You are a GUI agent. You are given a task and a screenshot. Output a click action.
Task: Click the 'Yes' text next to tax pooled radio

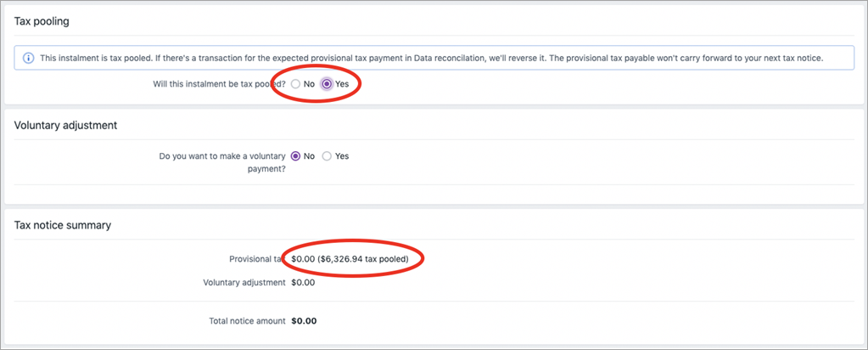point(342,84)
